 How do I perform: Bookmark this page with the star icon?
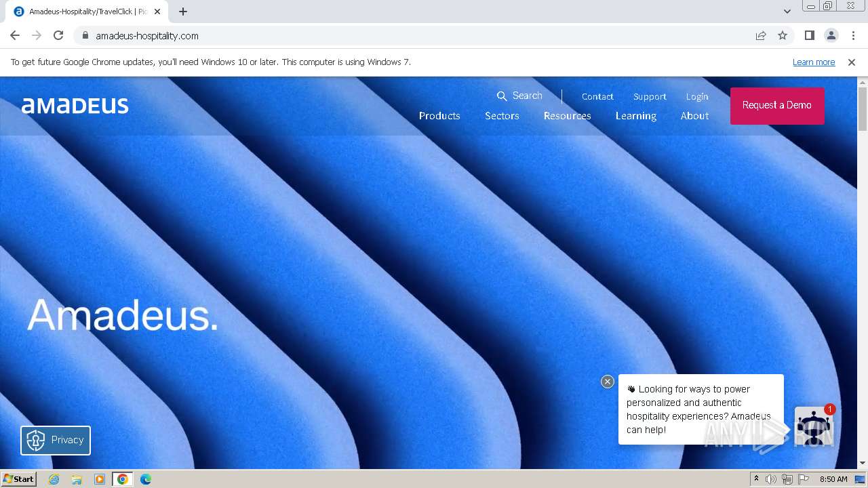(783, 35)
